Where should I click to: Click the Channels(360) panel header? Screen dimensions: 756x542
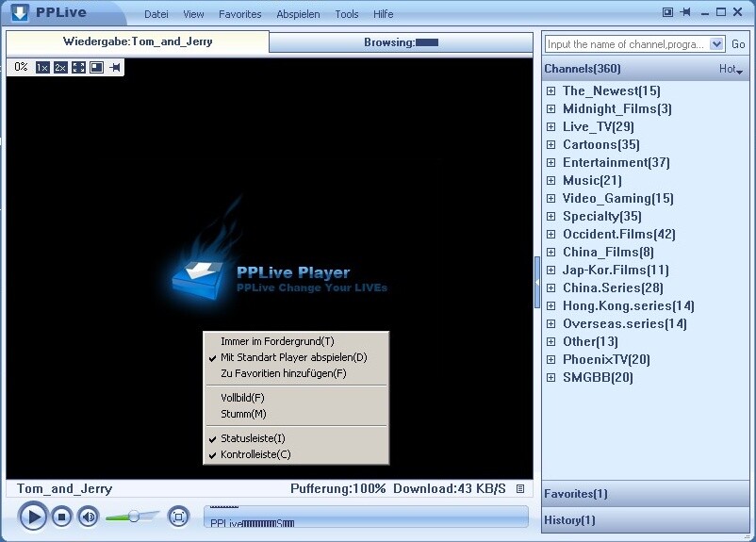(645, 69)
